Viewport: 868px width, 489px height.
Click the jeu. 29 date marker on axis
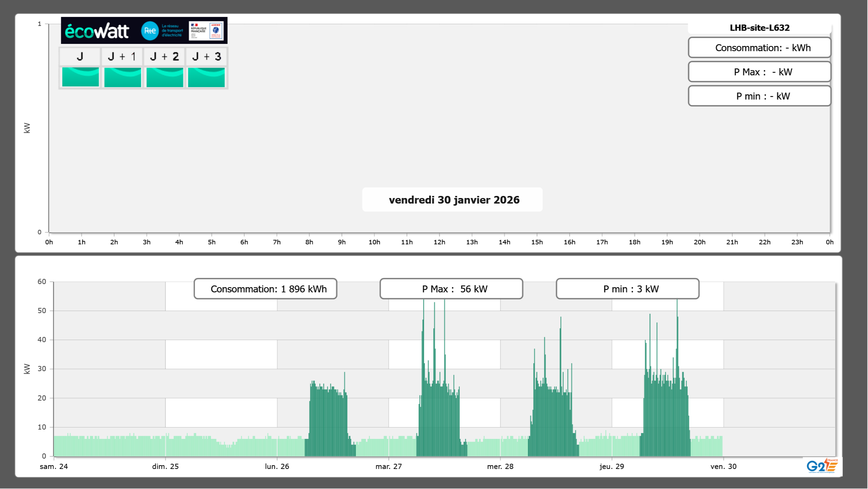pos(612,466)
